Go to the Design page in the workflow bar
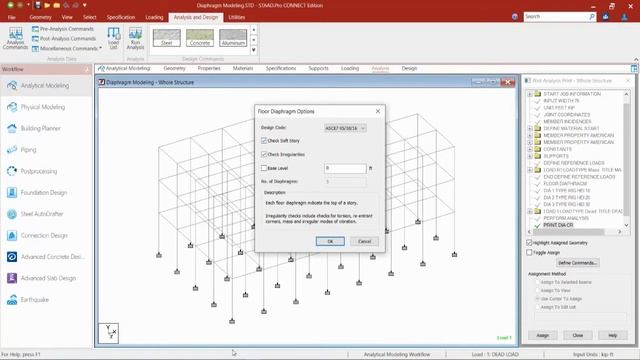640x360 pixels. pyautogui.click(x=409, y=69)
